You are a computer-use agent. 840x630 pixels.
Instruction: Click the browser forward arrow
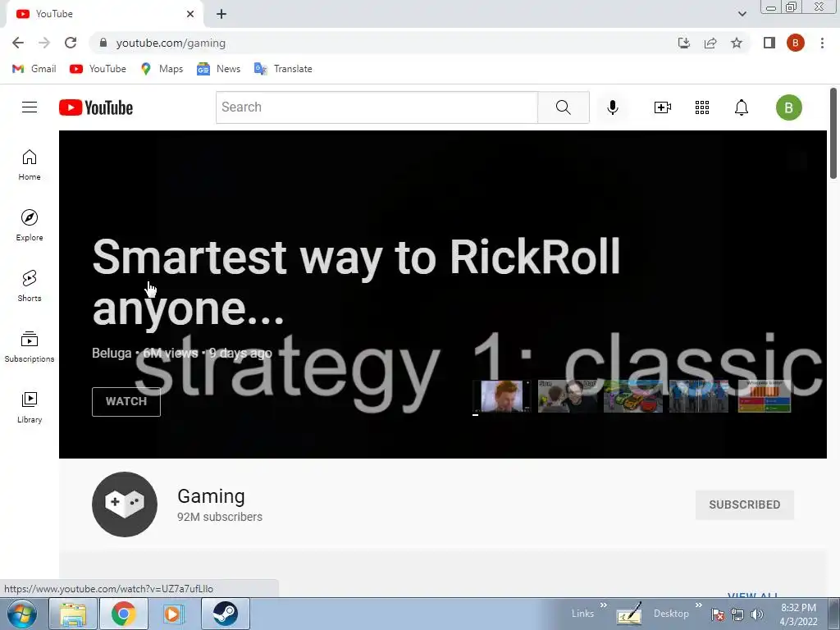tap(44, 43)
